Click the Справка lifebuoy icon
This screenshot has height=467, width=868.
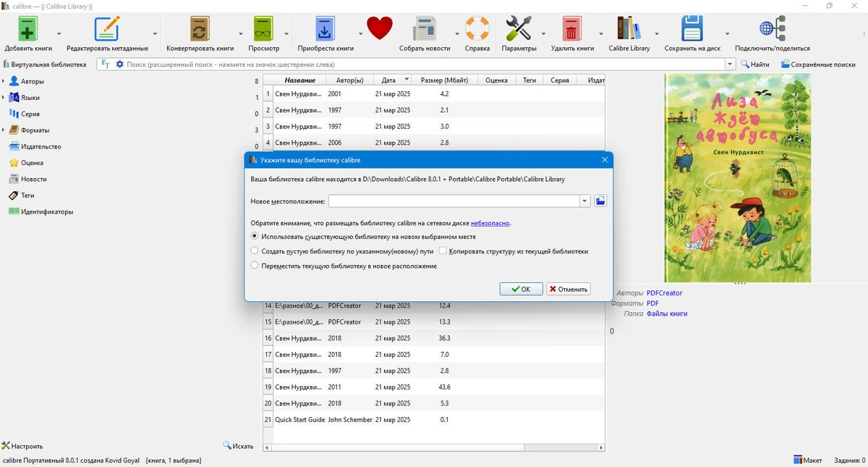(477, 30)
